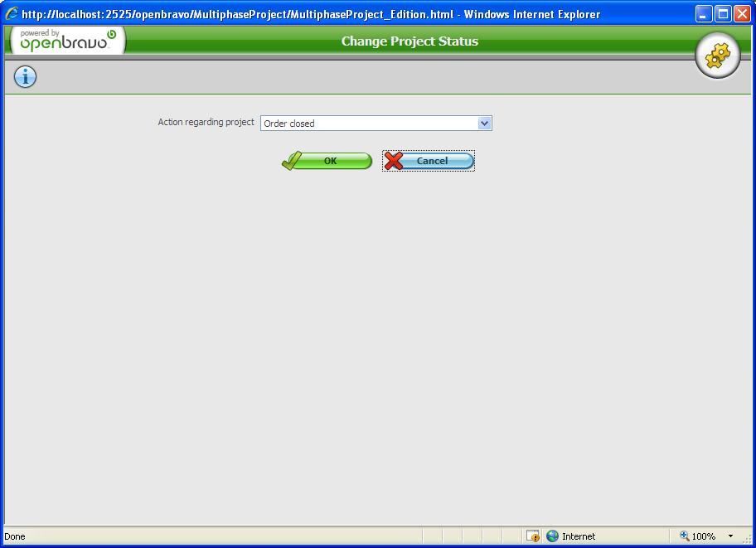Click the Openbravo logo

(x=68, y=41)
